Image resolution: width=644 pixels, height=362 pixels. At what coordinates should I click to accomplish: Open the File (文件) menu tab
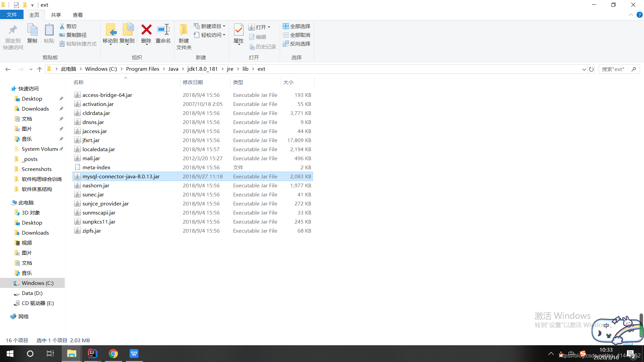pos(11,15)
